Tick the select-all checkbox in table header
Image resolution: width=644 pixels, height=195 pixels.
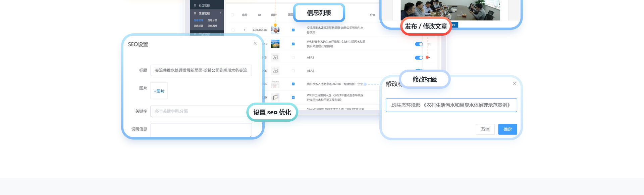[x=232, y=15]
